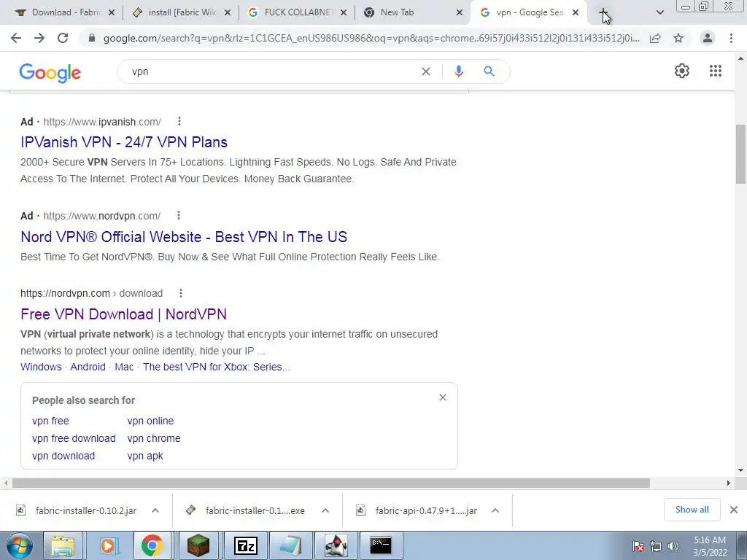This screenshot has width=747, height=560.
Task: Clear the vpn search query
Action: (x=426, y=71)
